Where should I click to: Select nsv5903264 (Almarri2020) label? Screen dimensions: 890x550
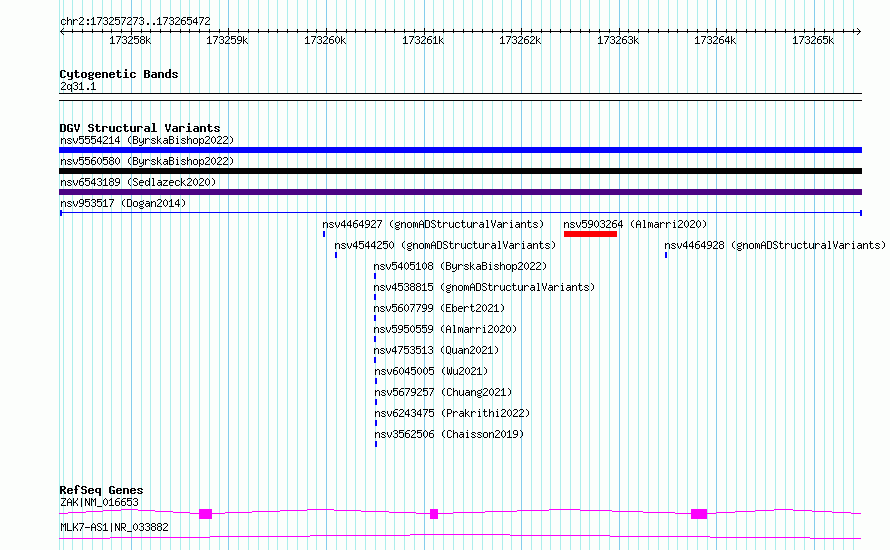(635, 224)
